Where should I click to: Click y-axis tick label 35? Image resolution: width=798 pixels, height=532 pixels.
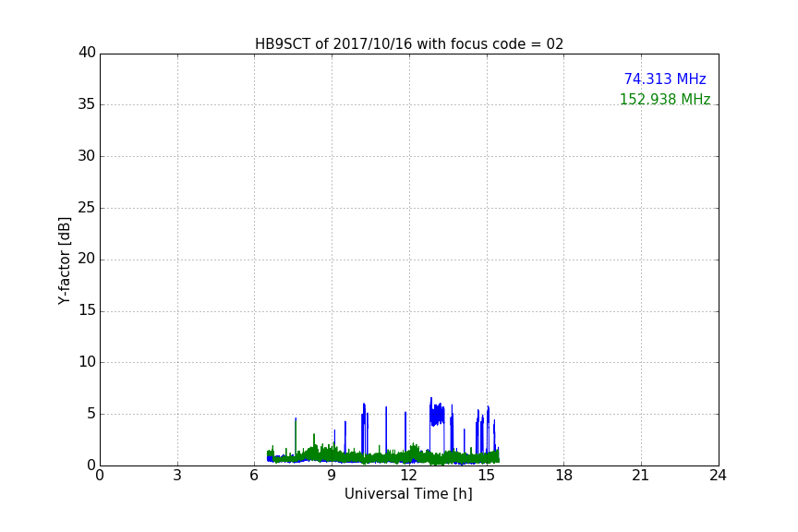87,104
